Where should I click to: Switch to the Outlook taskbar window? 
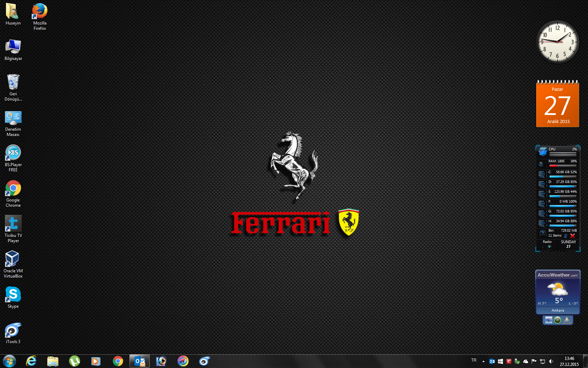tap(140, 361)
